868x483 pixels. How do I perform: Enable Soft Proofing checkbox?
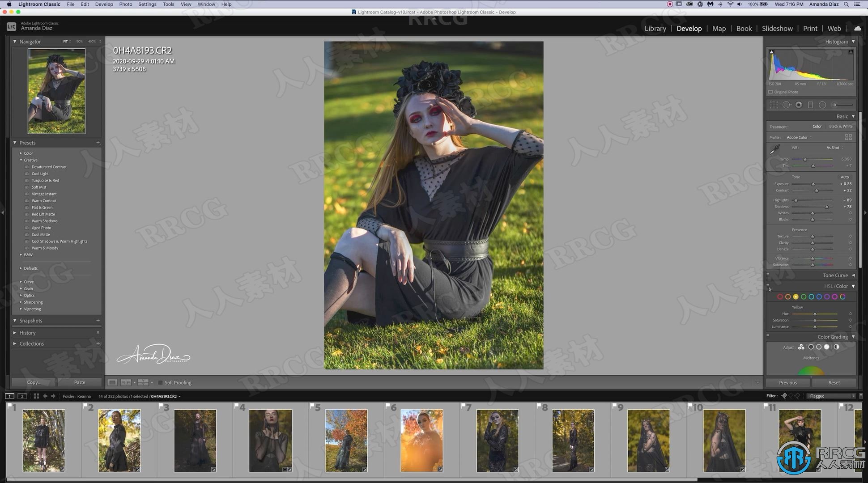160,383
